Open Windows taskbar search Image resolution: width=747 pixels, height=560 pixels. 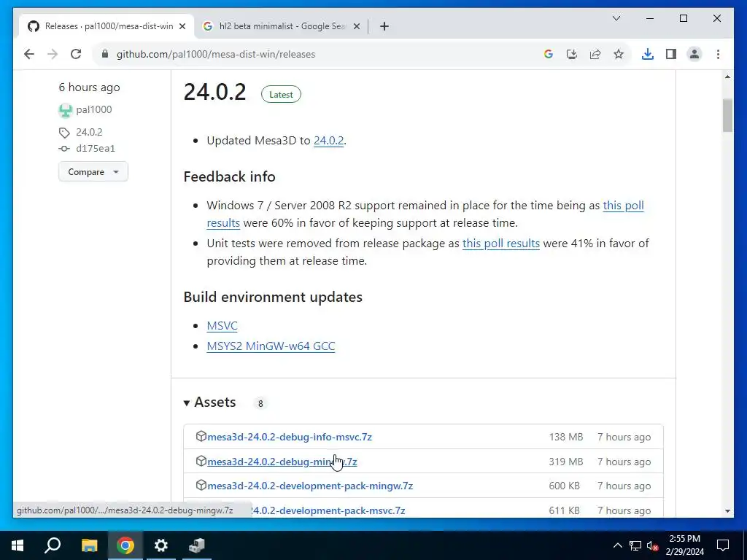(x=53, y=545)
